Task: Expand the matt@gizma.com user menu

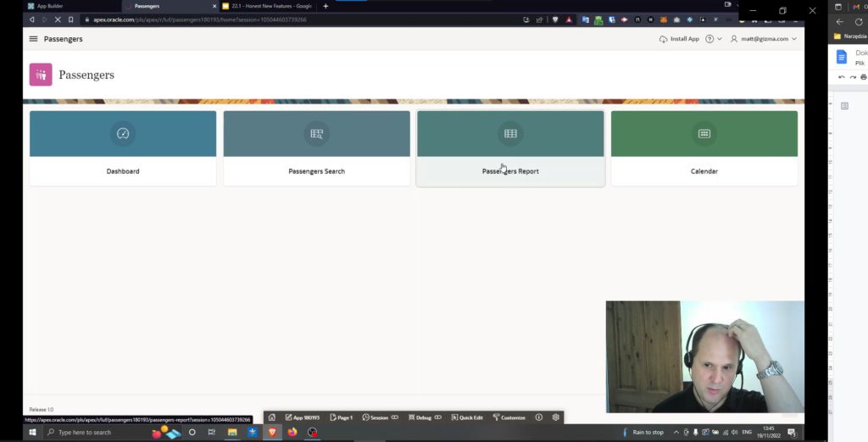Action: (x=764, y=39)
